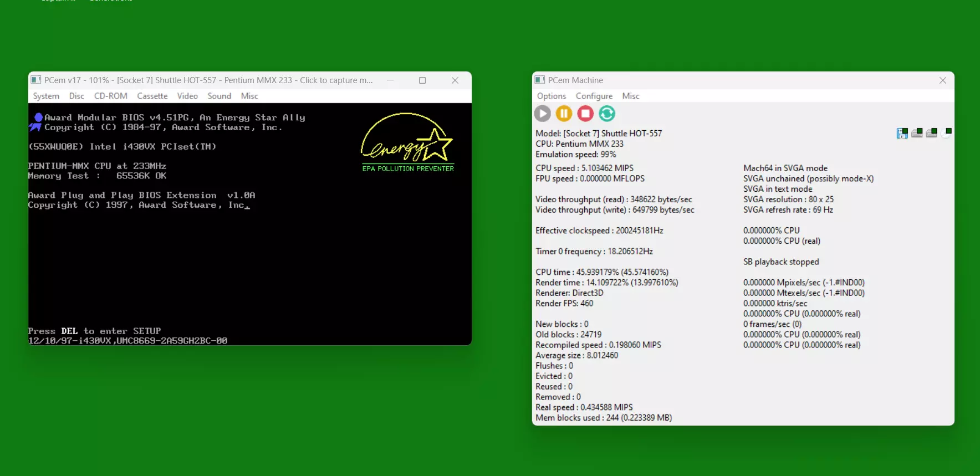980x476 pixels.
Task: Close the PCem Machine window
Action: tap(943, 80)
